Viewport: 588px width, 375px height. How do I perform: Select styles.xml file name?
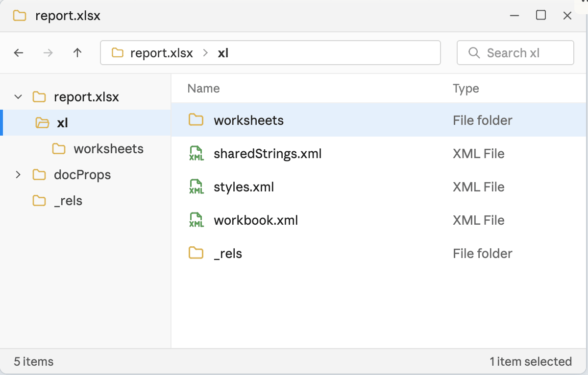244,187
